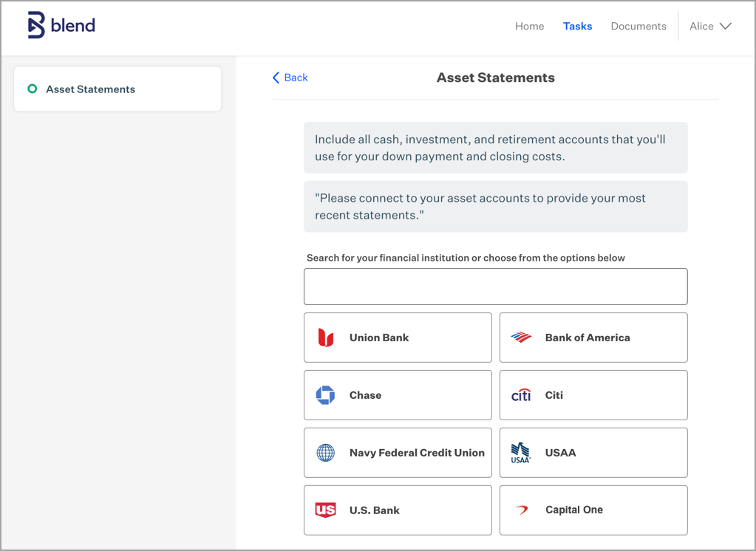Image resolution: width=756 pixels, height=551 pixels.
Task: Click the Navy Federal globe icon
Action: click(x=325, y=453)
